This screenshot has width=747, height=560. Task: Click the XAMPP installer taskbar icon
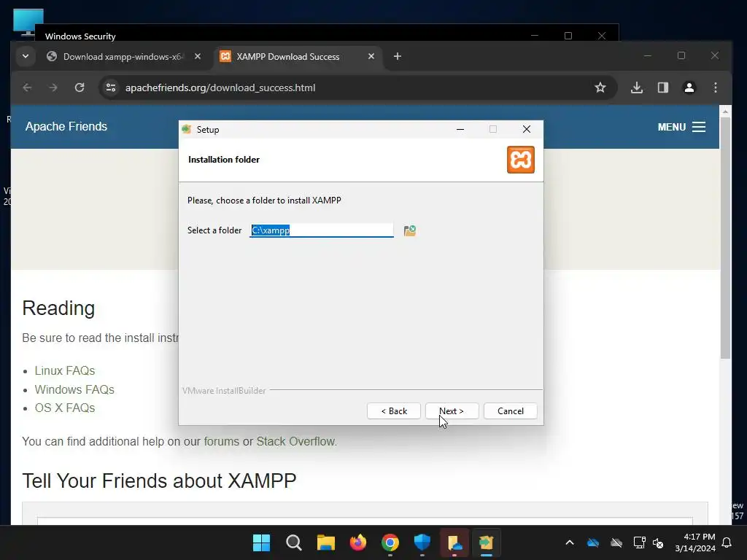click(x=486, y=542)
